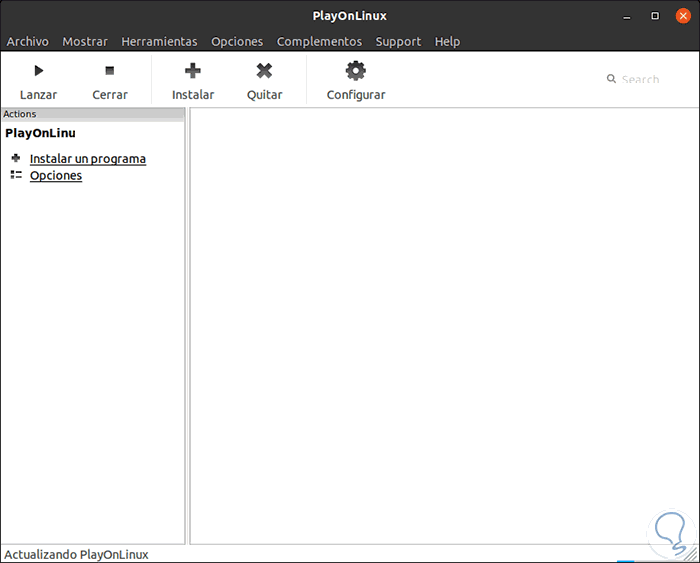Click the Cerrar stop icon
The image size is (700, 563).
coord(109,71)
